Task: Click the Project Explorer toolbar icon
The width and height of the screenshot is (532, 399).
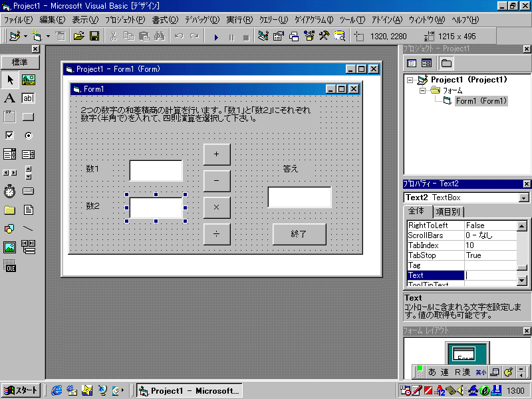Action: (x=263, y=36)
